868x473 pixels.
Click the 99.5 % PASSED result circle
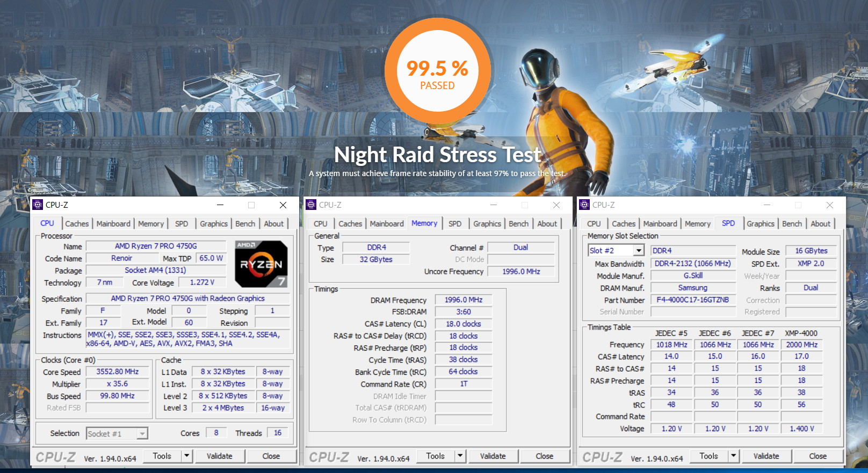click(x=438, y=71)
